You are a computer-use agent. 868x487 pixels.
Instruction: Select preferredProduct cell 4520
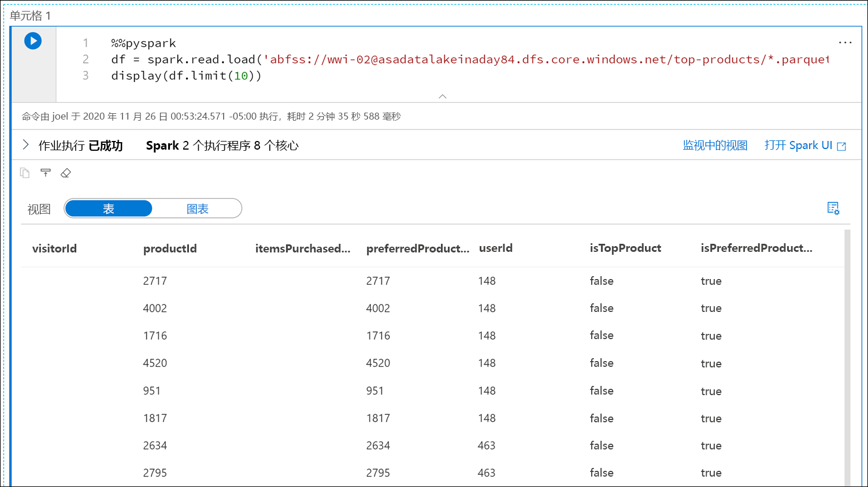coord(378,363)
